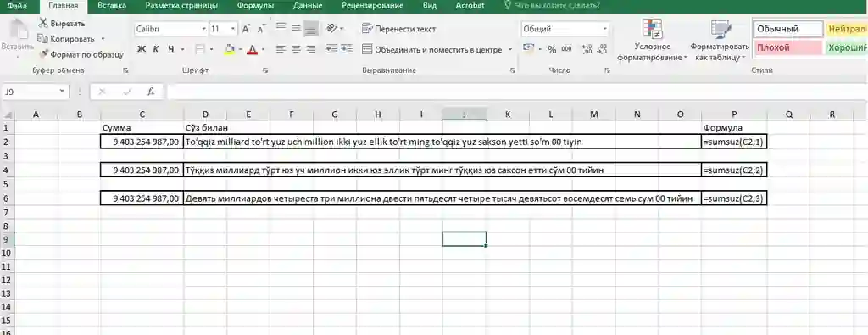Click the decrease decimal places icon
868x335 pixels.
[603, 49]
